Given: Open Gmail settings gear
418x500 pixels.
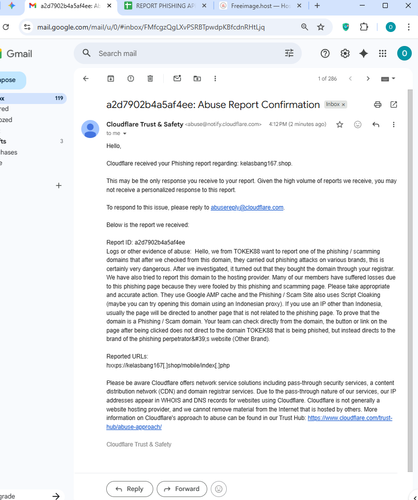Looking at the screenshot, I should (345, 53).
